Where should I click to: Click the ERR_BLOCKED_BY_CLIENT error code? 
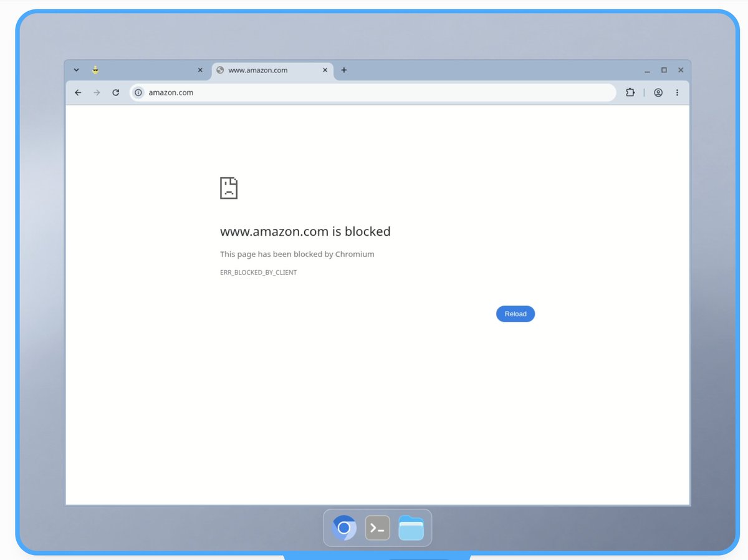click(x=259, y=273)
